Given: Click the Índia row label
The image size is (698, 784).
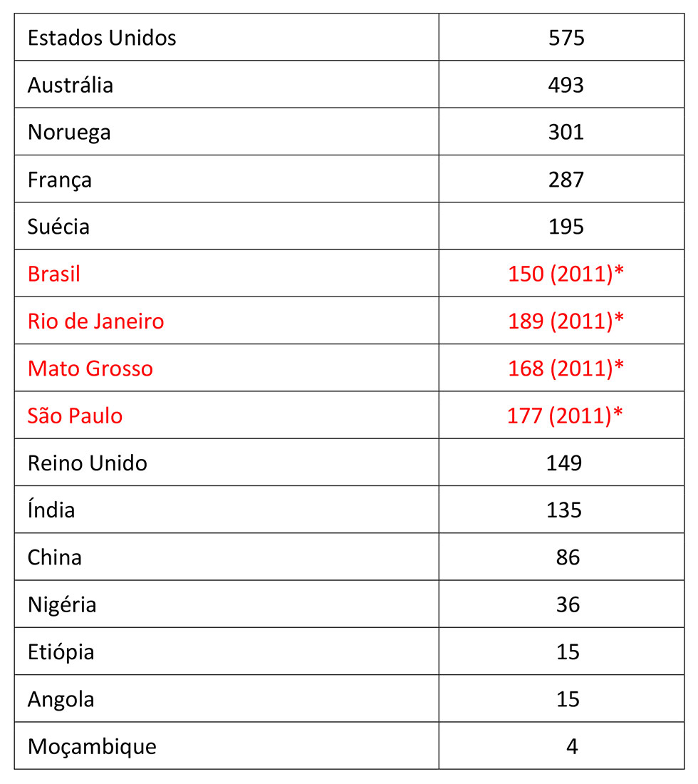Looking at the screenshot, I should pos(51,510).
